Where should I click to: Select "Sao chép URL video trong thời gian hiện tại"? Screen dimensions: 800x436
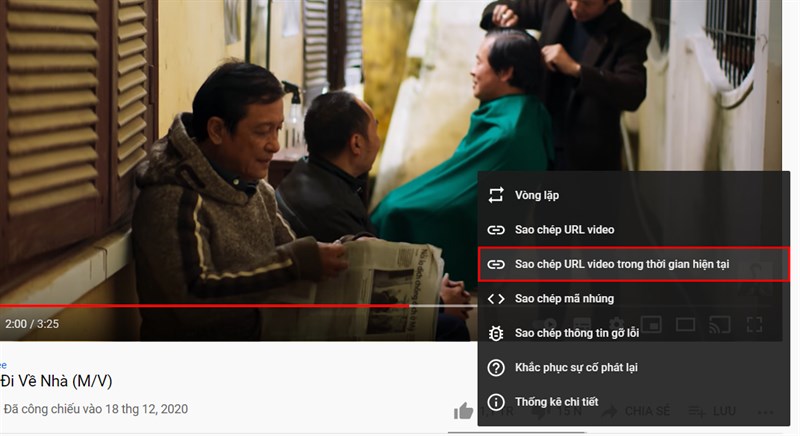633,264
